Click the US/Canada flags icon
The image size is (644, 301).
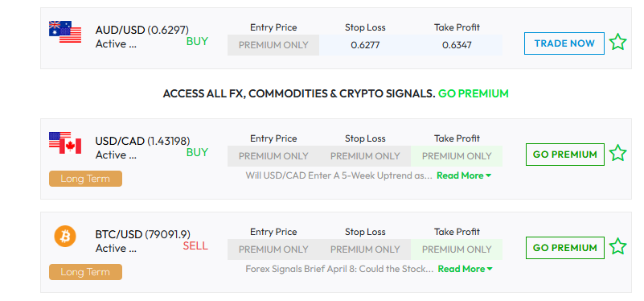coord(65,142)
